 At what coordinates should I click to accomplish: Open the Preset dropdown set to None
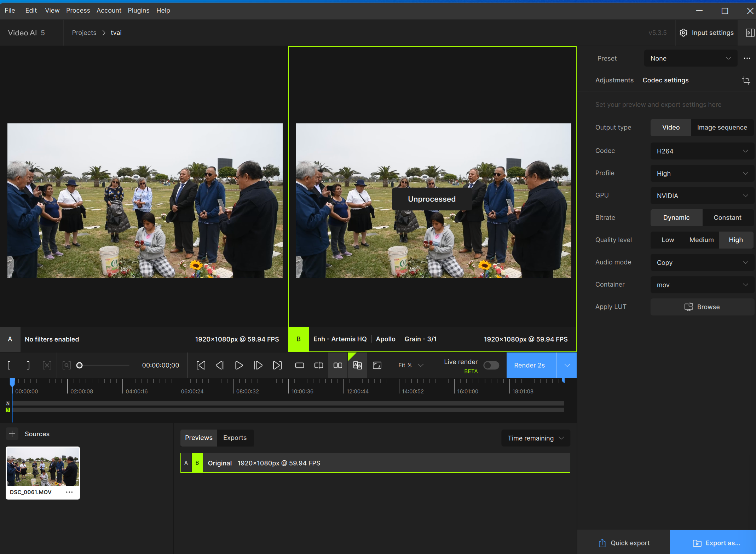click(x=690, y=58)
